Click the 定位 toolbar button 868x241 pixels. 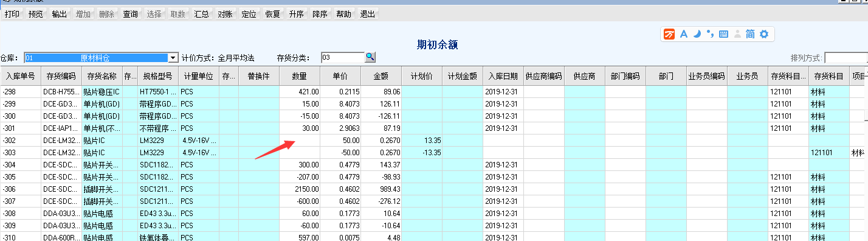pyautogui.click(x=249, y=14)
